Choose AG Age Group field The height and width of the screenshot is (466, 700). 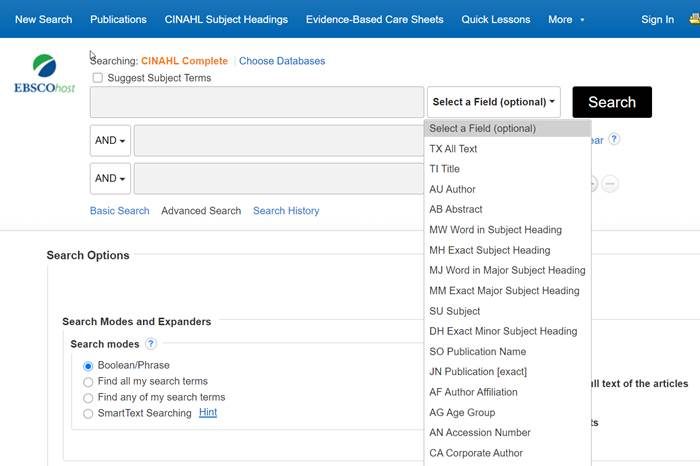click(507, 412)
